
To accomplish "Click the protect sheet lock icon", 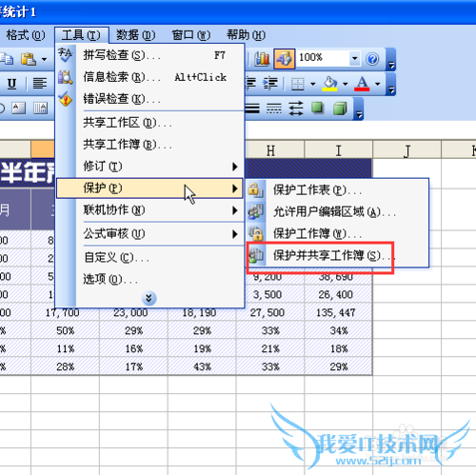I will [x=256, y=189].
